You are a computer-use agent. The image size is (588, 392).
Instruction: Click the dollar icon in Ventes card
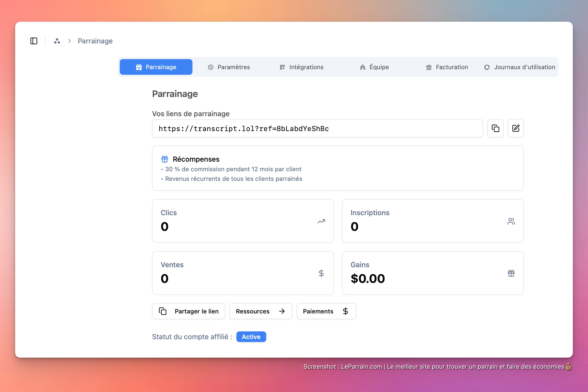coord(321,273)
